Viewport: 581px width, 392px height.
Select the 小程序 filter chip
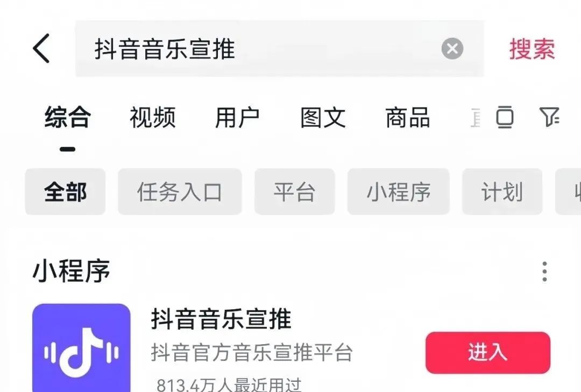pos(398,191)
